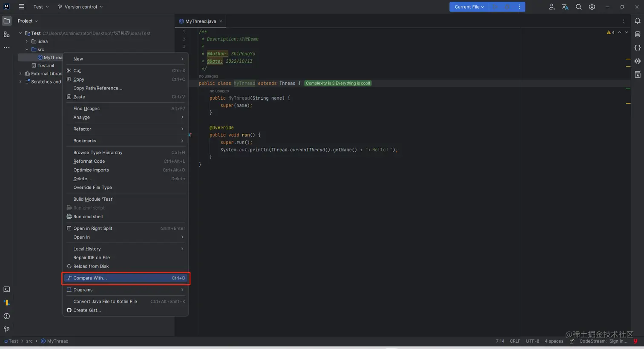Screen dimensions: 644x349
Task: Click the Translate icon in toolbar
Action: tap(565, 7)
